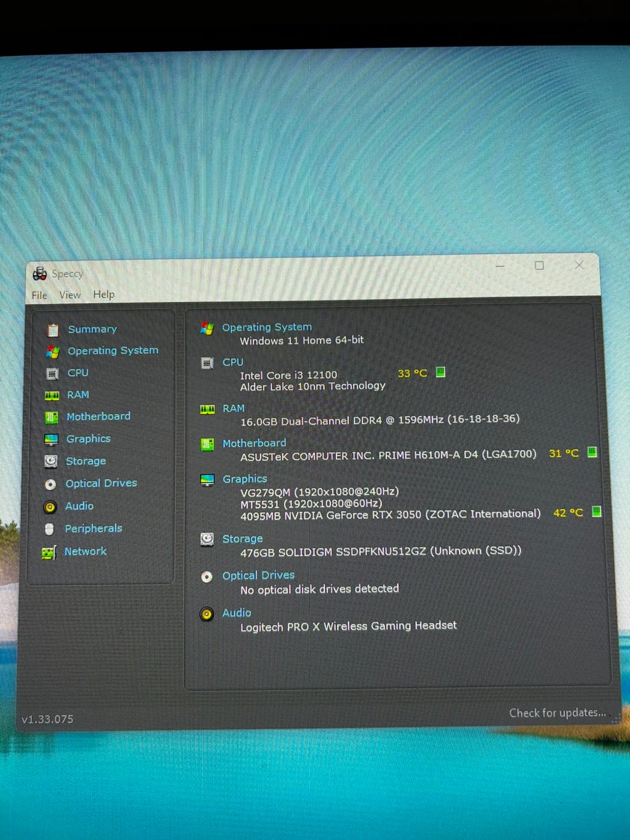Open the Help menu

104,294
